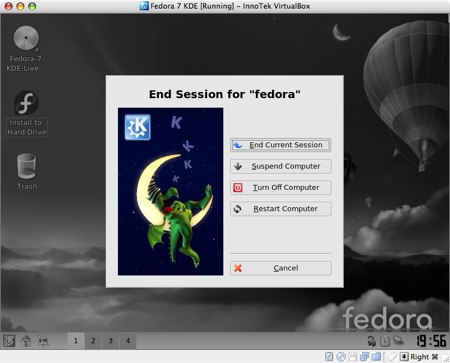Open the home folder panel icon
The height and width of the screenshot is (363, 450).
[26, 341]
